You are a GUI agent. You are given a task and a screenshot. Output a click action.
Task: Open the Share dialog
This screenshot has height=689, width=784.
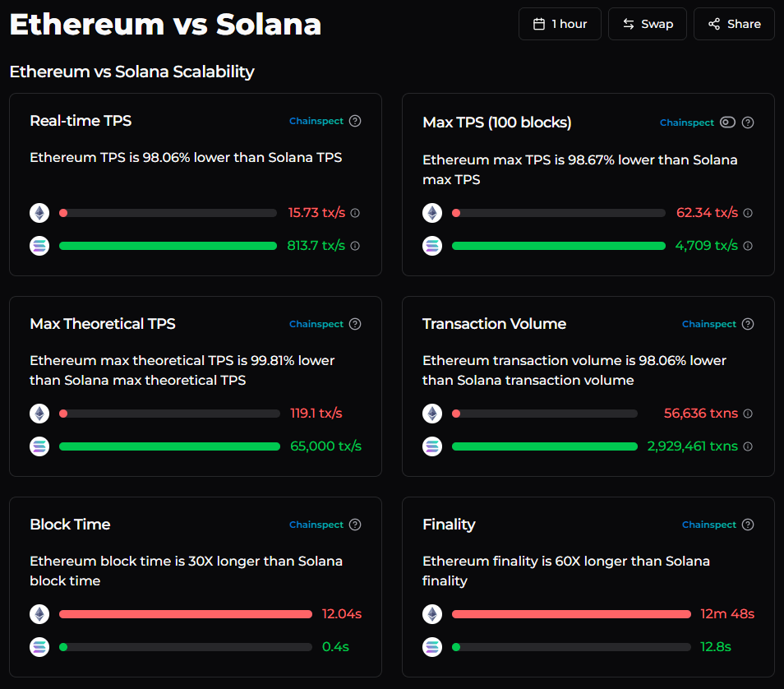(733, 24)
